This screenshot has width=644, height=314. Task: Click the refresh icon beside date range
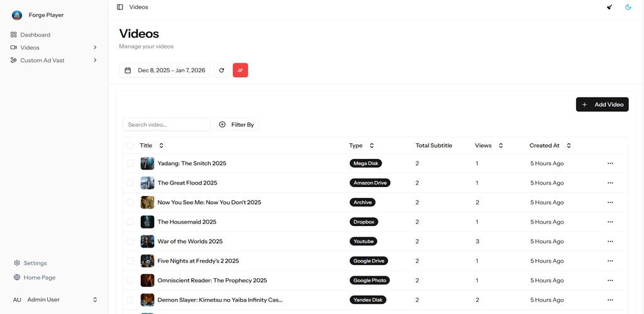pos(221,70)
